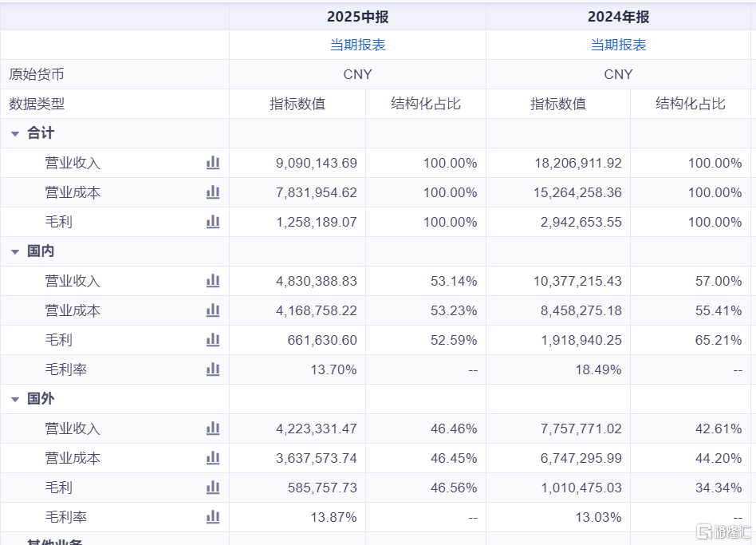
Task: Collapse the 国外 section
Action: click(15, 400)
